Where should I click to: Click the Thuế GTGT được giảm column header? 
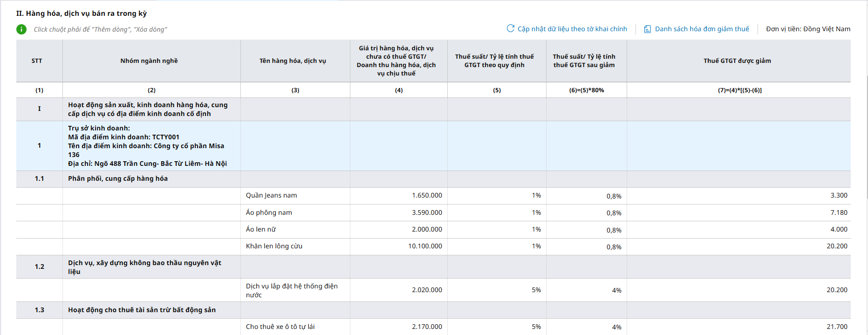pos(737,61)
